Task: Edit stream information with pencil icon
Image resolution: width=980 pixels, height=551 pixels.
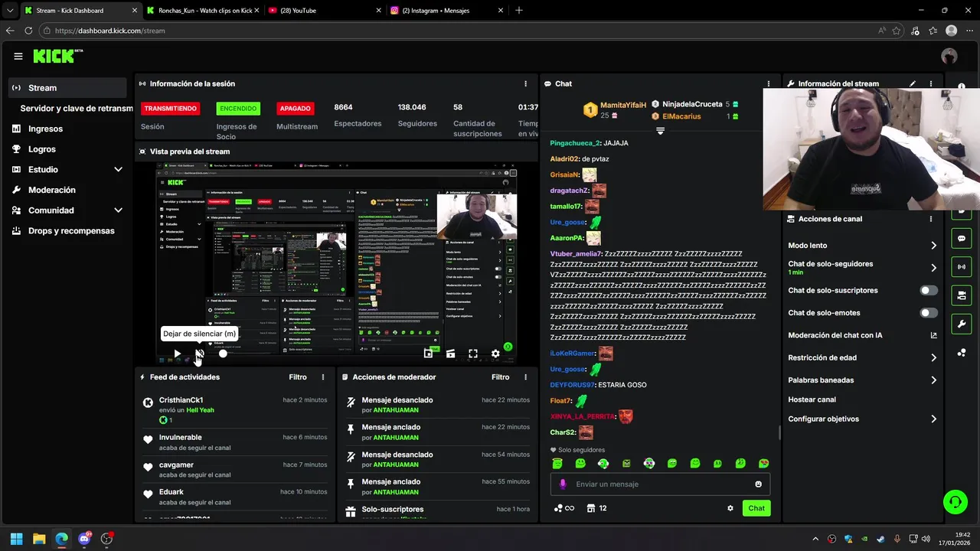Action: [913, 83]
